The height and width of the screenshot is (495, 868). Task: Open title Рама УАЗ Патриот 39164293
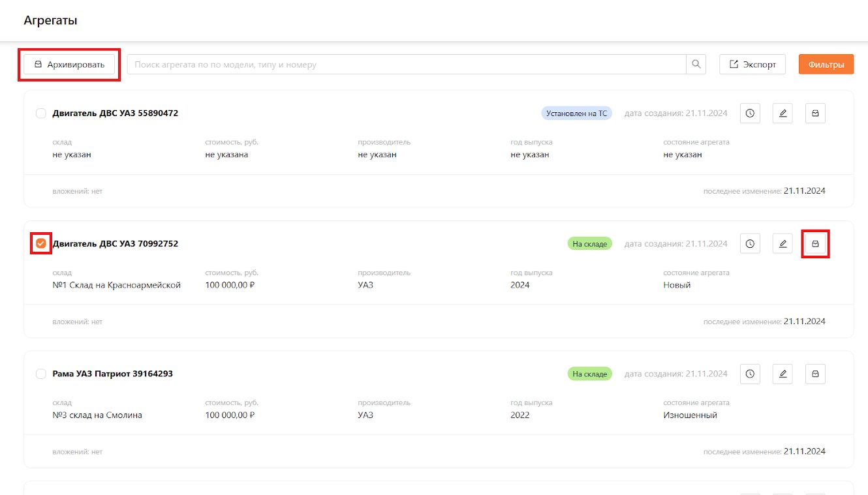(x=112, y=374)
